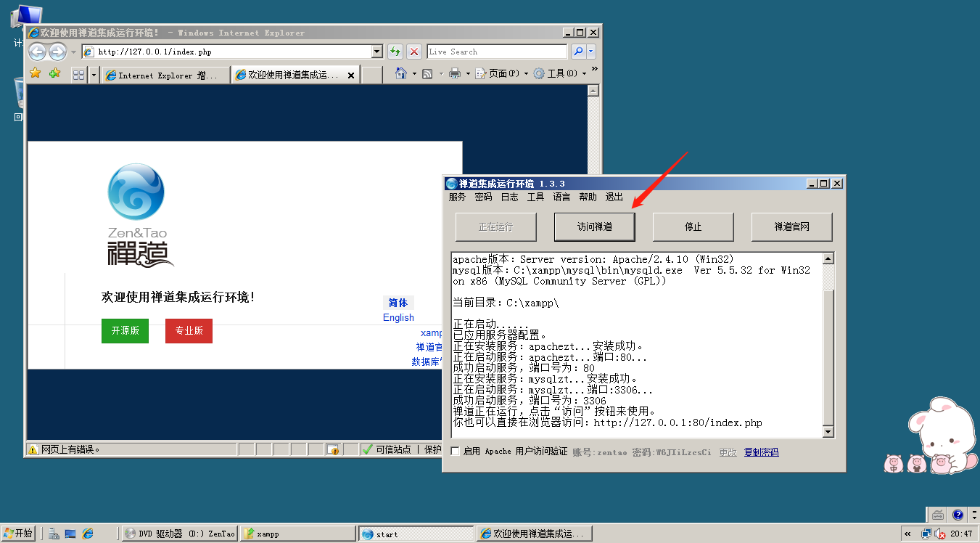The image size is (980, 543).
Task: Click the green 开源版 button
Action: (x=125, y=330)
